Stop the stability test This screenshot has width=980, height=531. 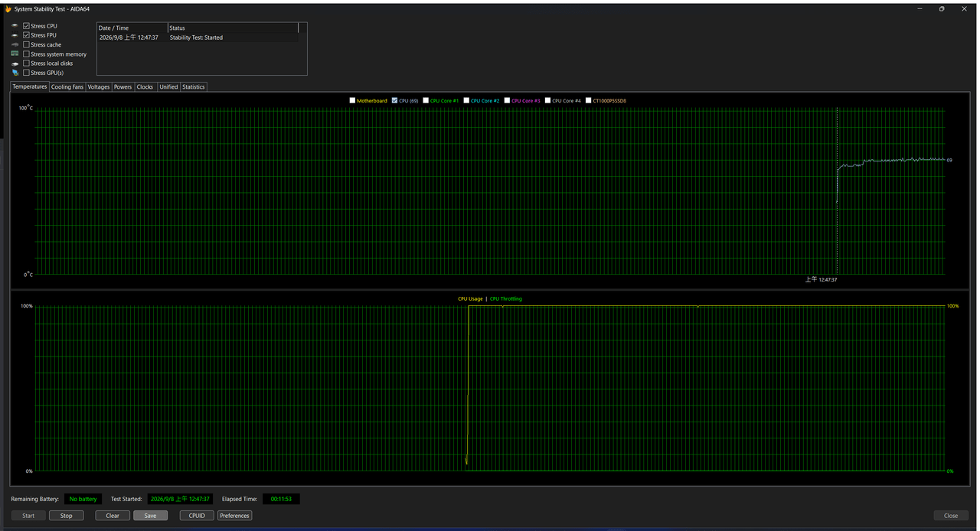pyautogui.click(x=67, y=516)
